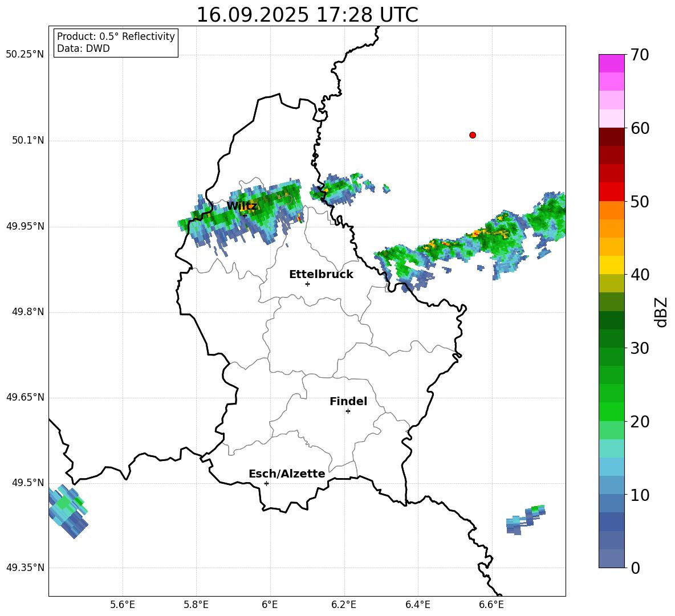Screen dimensions: 675x616
Task: Click the cross marker below Esch/Alzette
Action: (x=266, y=483)
